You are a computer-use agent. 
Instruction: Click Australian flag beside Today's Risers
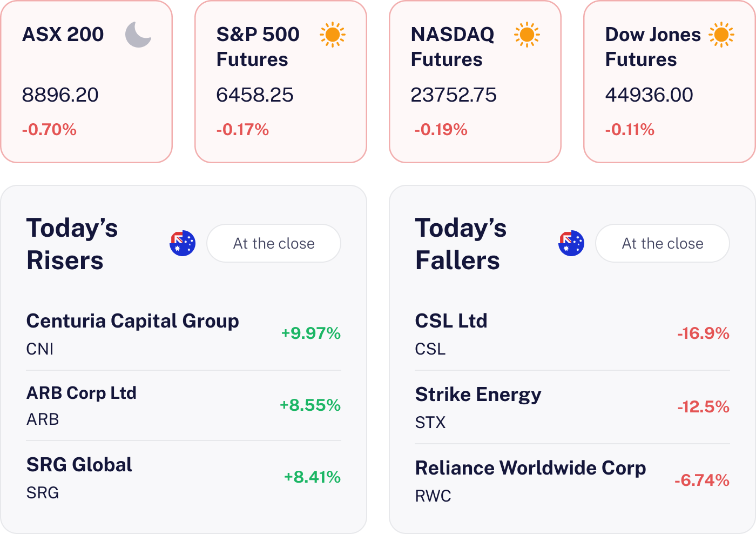[x=183, y=243]
